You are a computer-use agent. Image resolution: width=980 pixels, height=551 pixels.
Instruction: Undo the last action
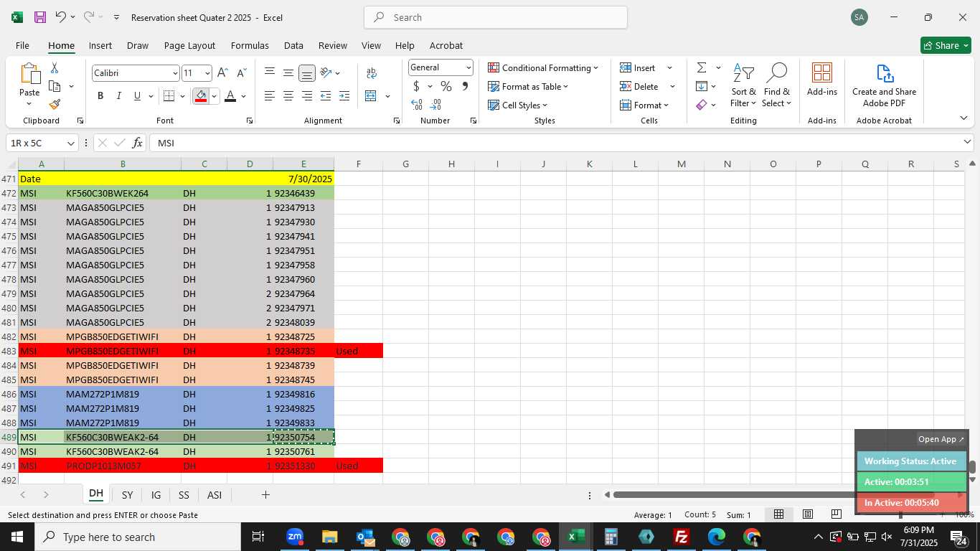tap(61, 17)
